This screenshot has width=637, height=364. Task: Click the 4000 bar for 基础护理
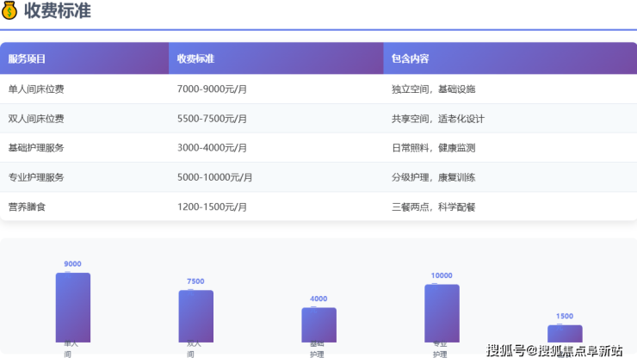(x=318, y=324)
